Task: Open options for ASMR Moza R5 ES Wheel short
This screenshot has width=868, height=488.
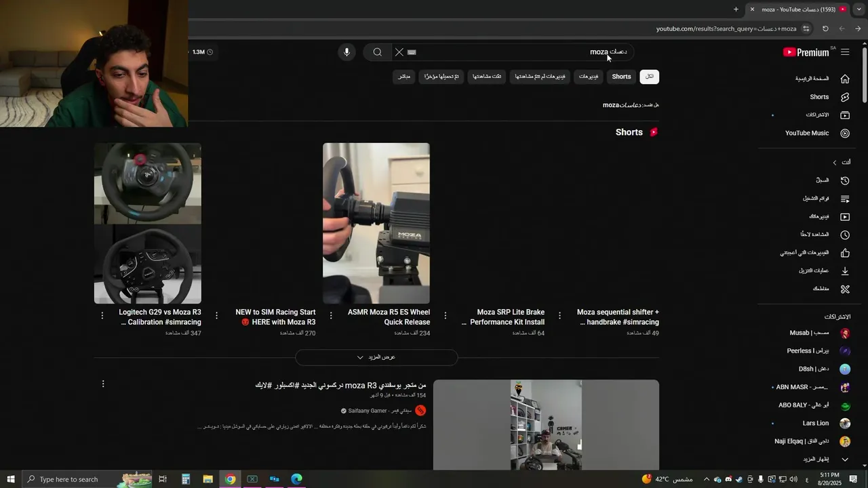Action: pos(331,316)
